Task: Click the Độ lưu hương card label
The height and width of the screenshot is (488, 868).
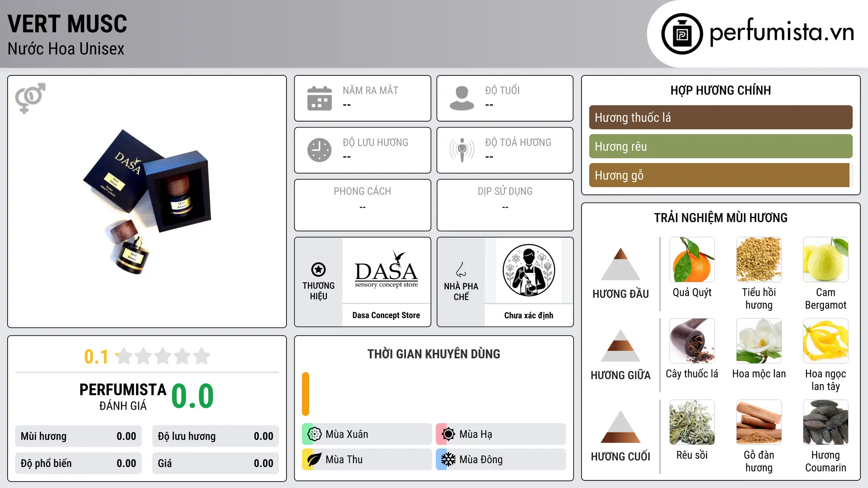Action: click(x=376, y=142)
